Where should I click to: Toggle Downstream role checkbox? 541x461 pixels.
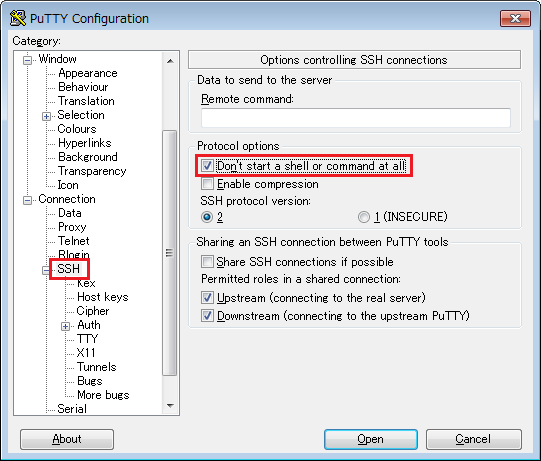[x=207, y=316]
